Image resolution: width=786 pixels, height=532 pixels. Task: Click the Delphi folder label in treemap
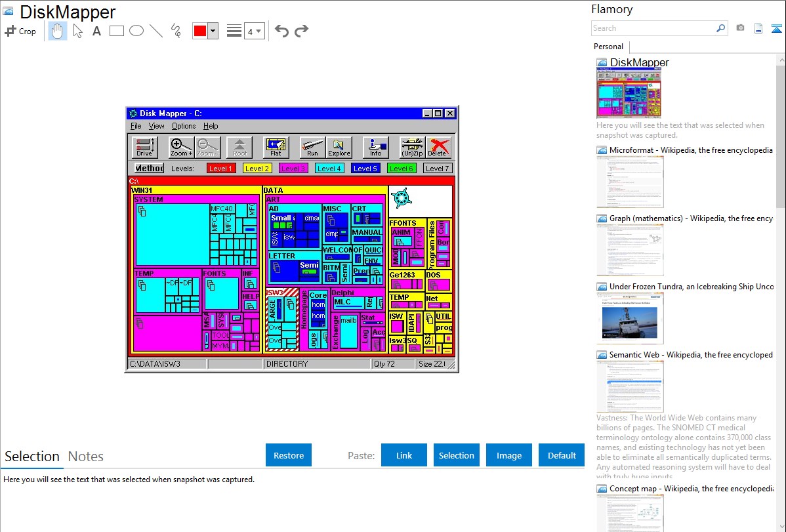[343, 293]
